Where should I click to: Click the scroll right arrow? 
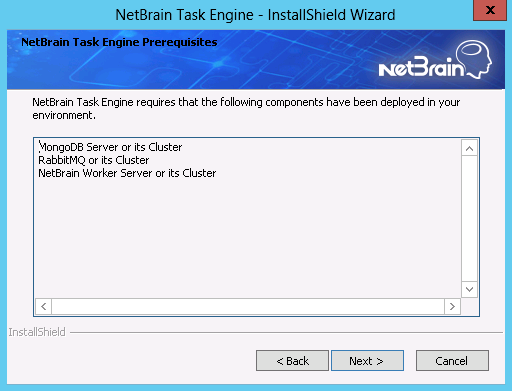452,306
